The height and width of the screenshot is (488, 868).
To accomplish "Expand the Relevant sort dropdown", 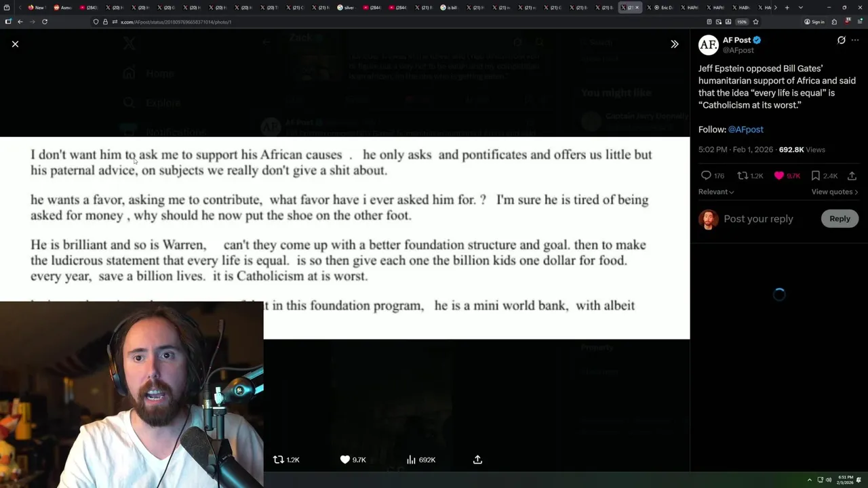I will 716,192.
